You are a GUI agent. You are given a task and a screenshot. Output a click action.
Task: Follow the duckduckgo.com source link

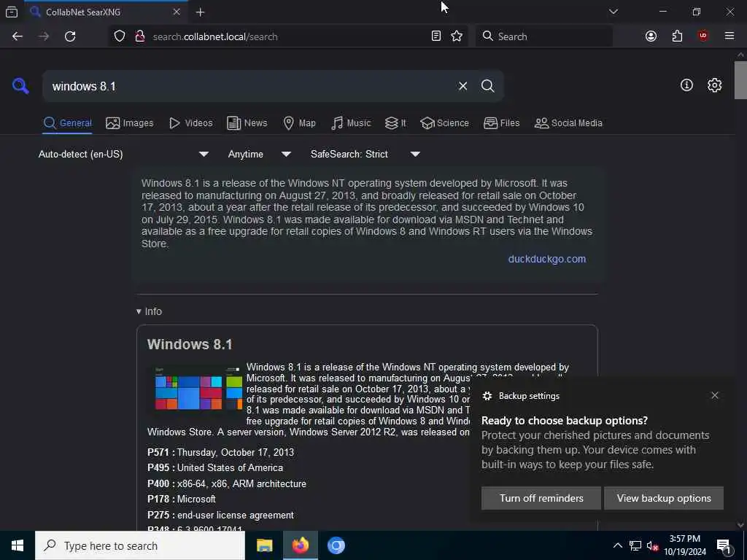(547, 259)
